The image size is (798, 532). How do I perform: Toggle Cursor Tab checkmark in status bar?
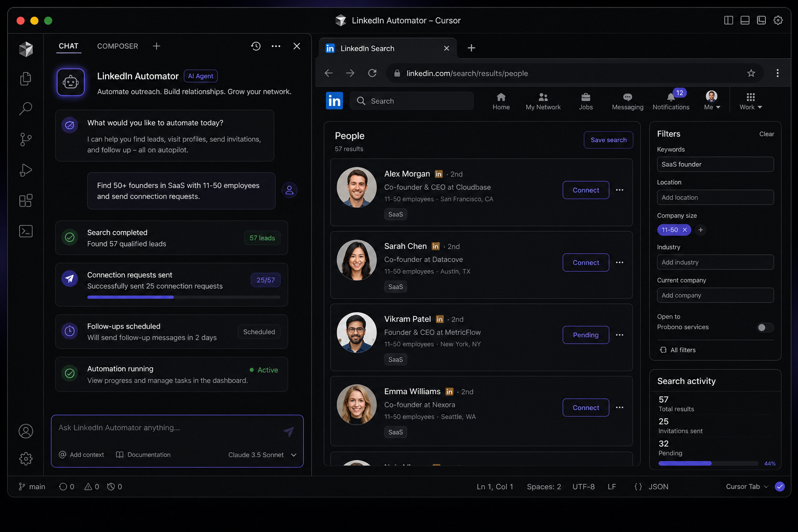coord(779,487)
